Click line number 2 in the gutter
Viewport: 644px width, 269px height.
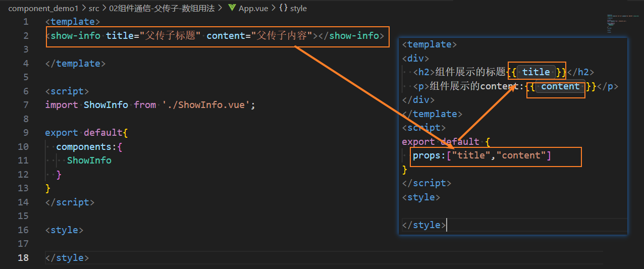(x=26, y=35)
